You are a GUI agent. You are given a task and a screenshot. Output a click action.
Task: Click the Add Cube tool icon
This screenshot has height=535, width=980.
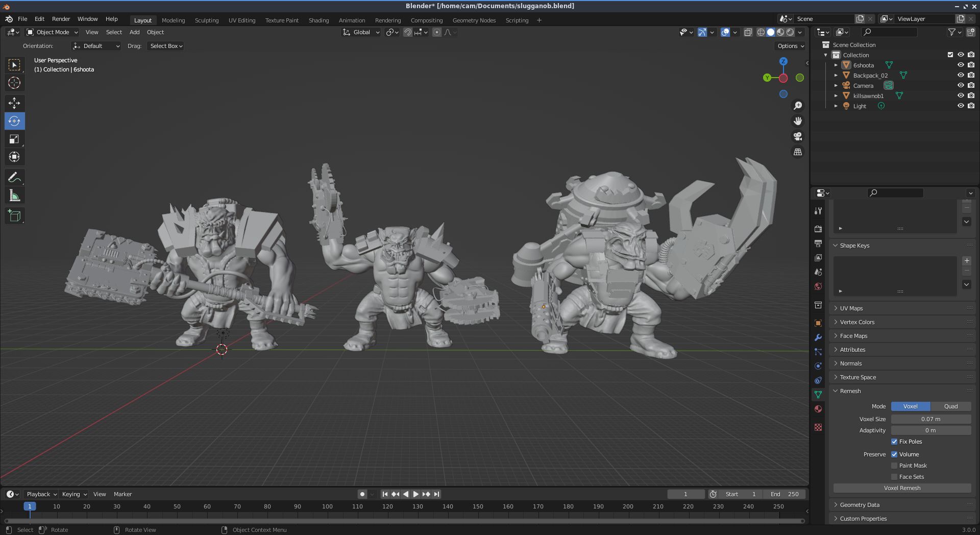point(14,216)
